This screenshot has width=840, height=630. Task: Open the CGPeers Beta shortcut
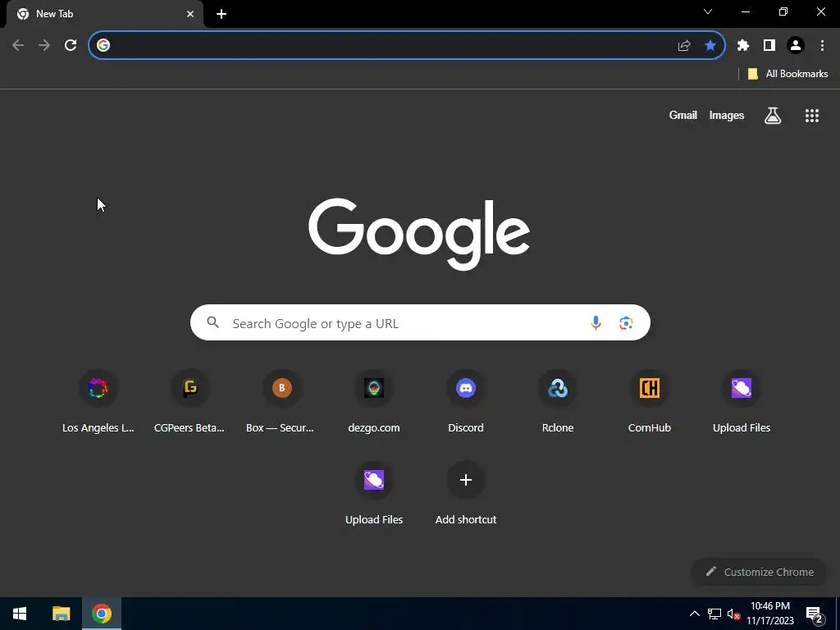click(x=189, y=402)
